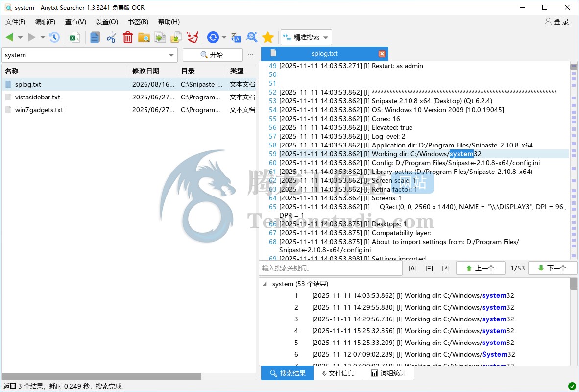Image resolution: width=579 pixels, height=392 pixels.
Task: Click the 下一个 next match button
Action: (553, 268)
